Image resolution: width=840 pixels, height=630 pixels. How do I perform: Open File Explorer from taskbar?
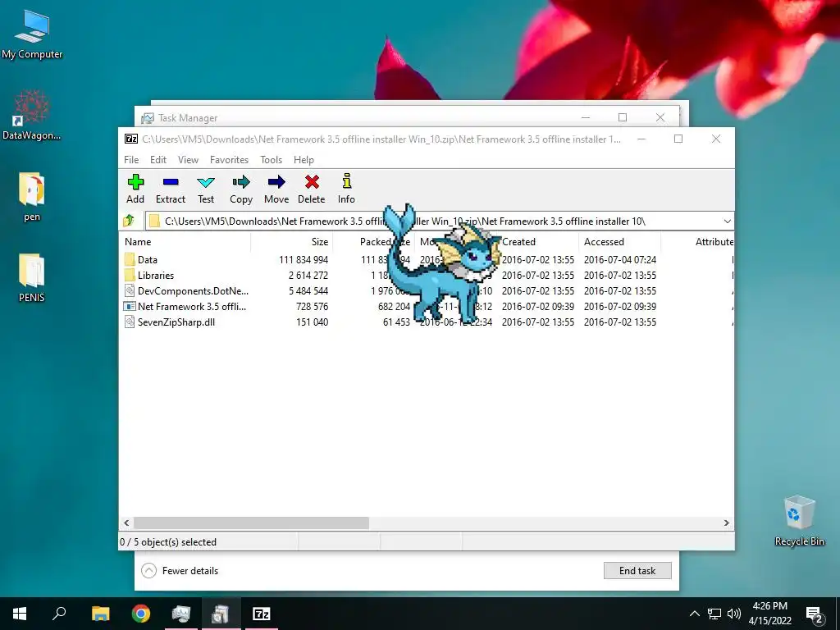pyautogui.click(x=100, y=614)
